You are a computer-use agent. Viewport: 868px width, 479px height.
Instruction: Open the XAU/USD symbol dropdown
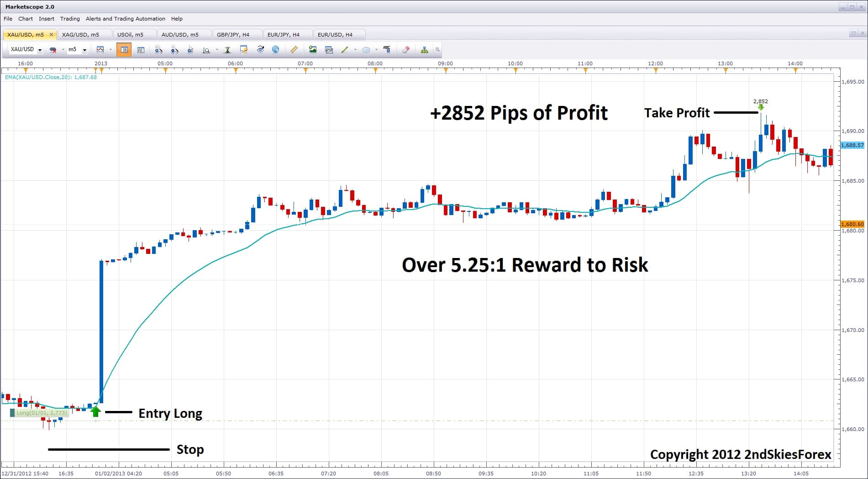pos(40,50)
